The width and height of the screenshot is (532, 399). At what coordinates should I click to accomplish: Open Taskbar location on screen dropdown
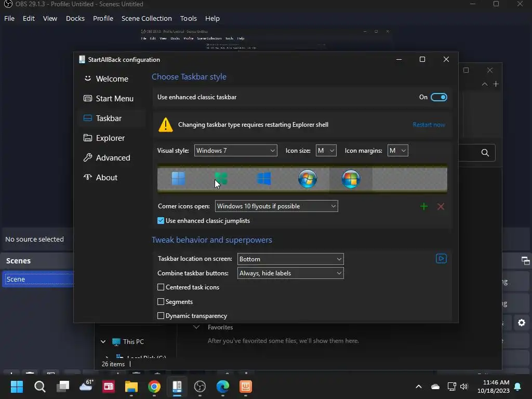click(x=290, y=259)
